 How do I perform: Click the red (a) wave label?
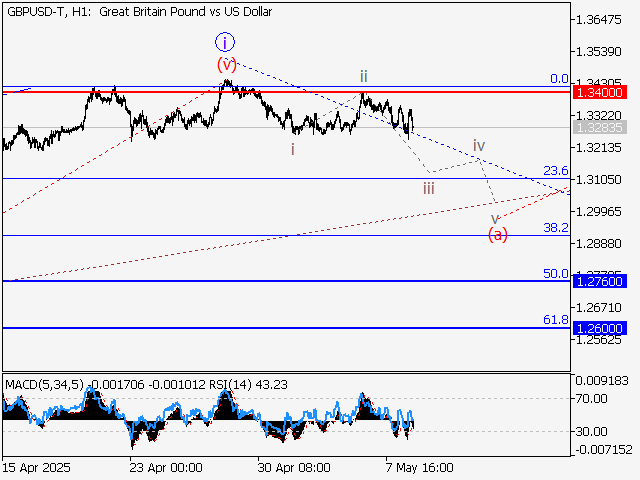[x=498, y=234]
